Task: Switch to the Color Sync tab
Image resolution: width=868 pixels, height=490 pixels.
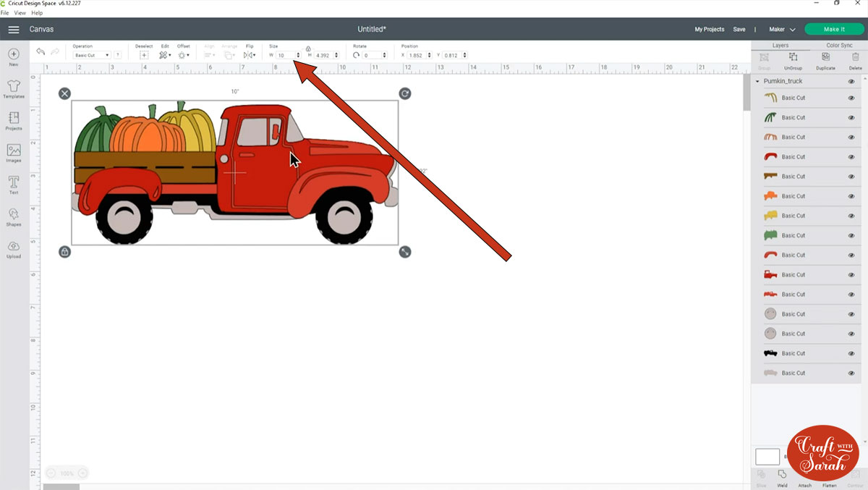Action: pos(839,46)
